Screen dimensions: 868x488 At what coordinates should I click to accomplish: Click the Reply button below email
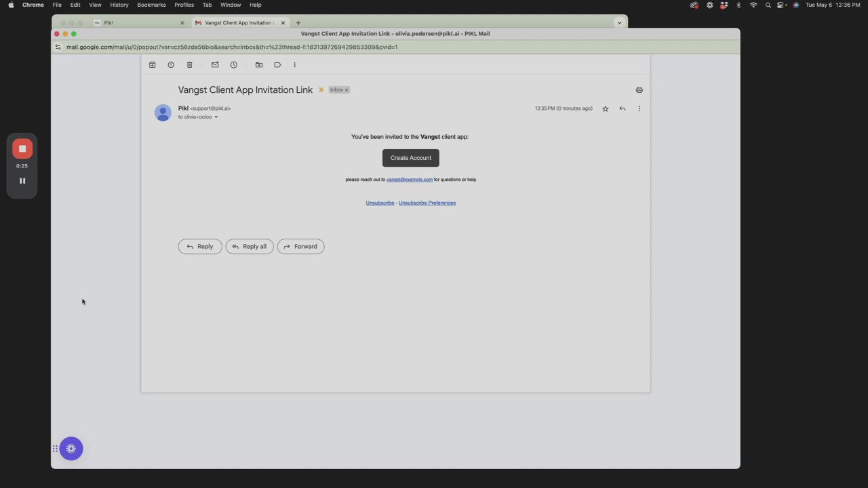tap(200, 247)
